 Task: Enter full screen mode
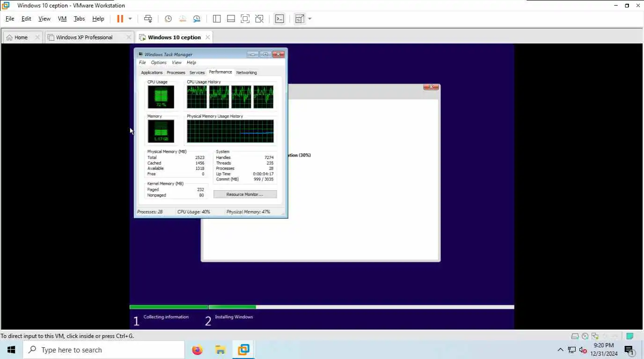pos(245,19)
